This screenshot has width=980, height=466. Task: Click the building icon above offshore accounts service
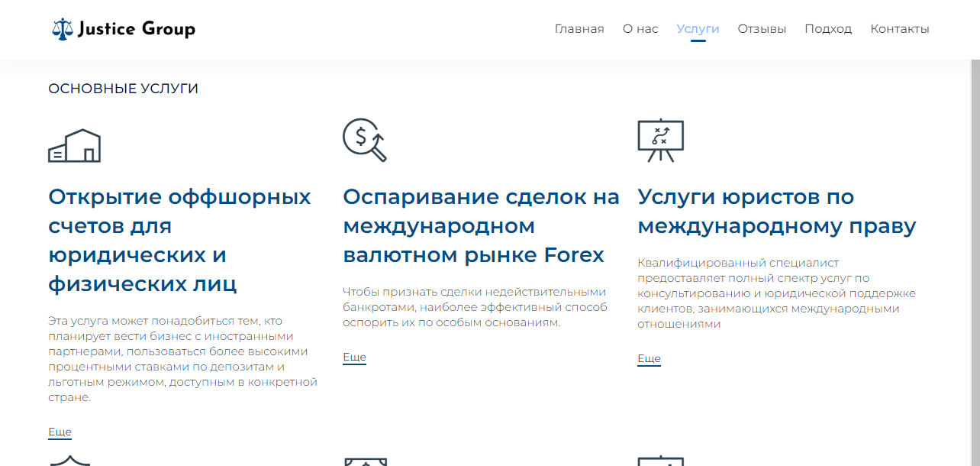pos(74,144)
